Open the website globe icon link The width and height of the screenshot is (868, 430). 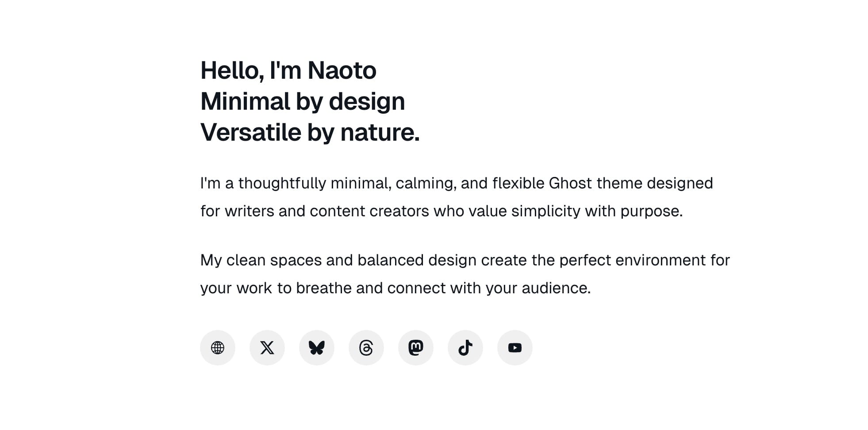click(x=218, y=348)
